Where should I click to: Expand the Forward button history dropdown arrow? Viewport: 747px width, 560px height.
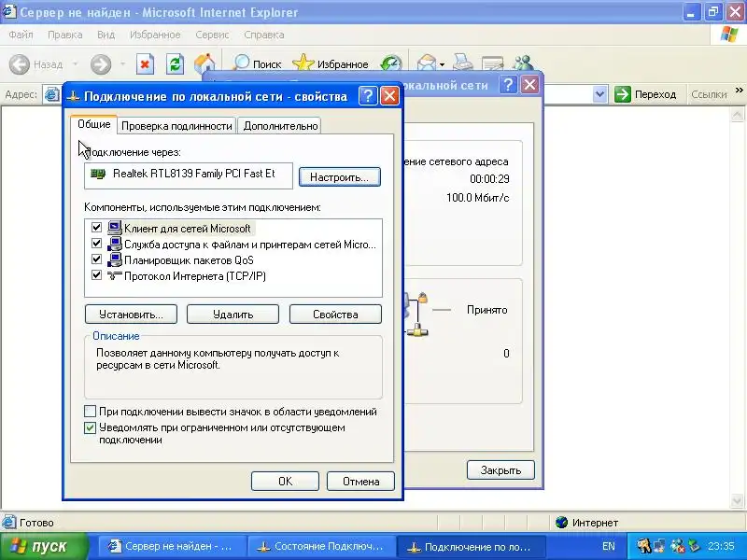(x=122, y=63)
